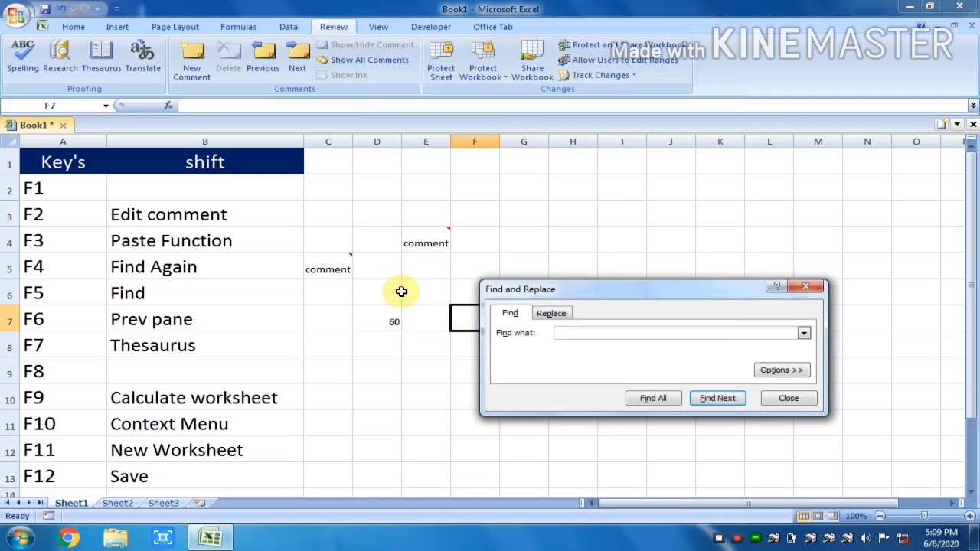Open Google Chrome from taskbar
Screen dimensions: 980x551
68,537
